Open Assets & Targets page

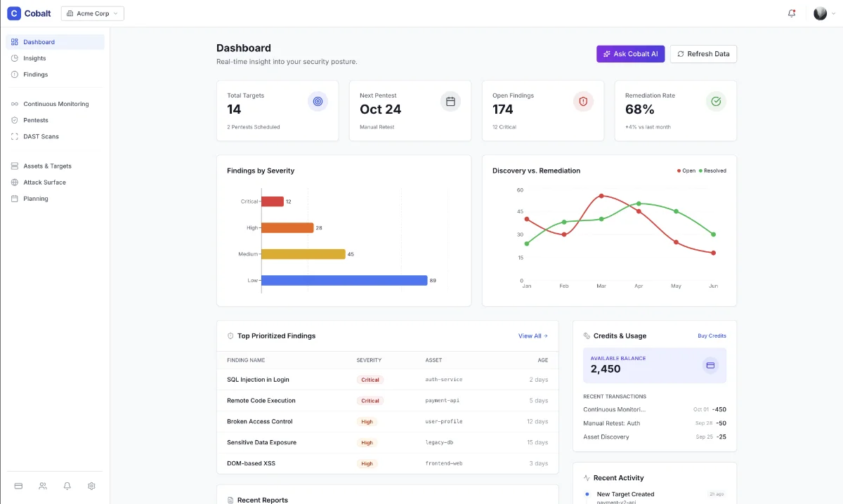point(55,166)
